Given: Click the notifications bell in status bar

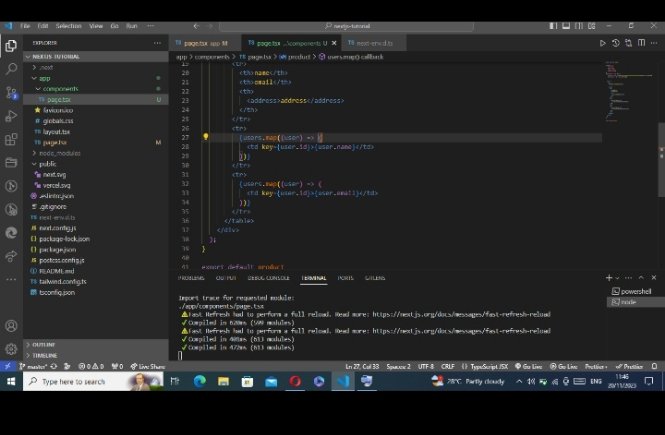Looking at the screenshot, I should (654, 366).
